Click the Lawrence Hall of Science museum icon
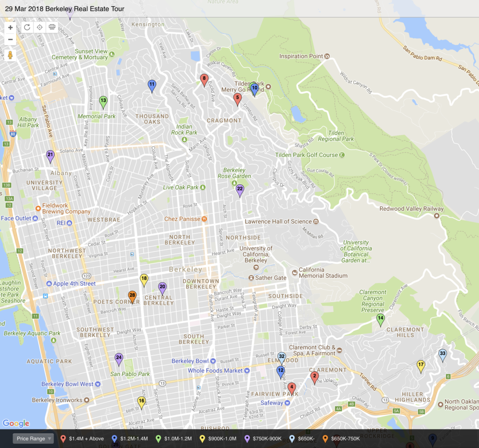Screen dimensions: 479x448 click(316, 221)
